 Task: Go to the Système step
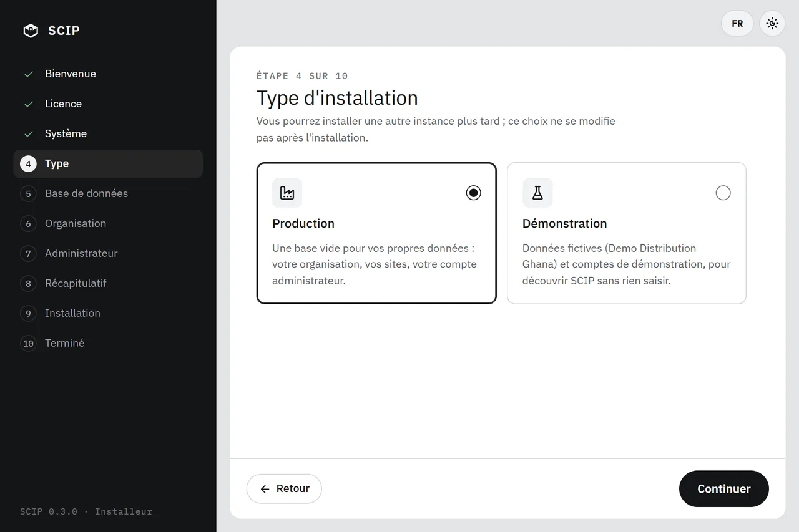click(108, 133)
